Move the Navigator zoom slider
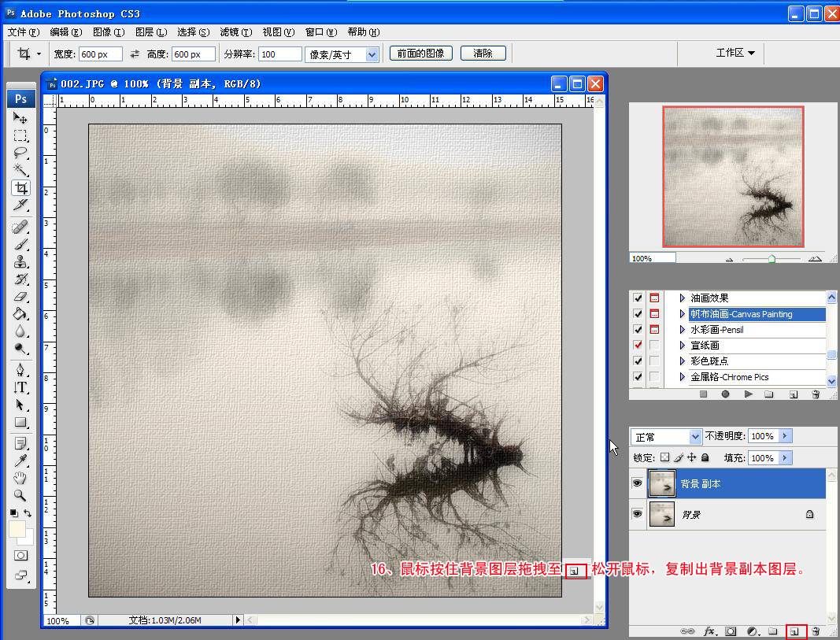This screenshot has width=840, height=640. click(x=772, y=259)
